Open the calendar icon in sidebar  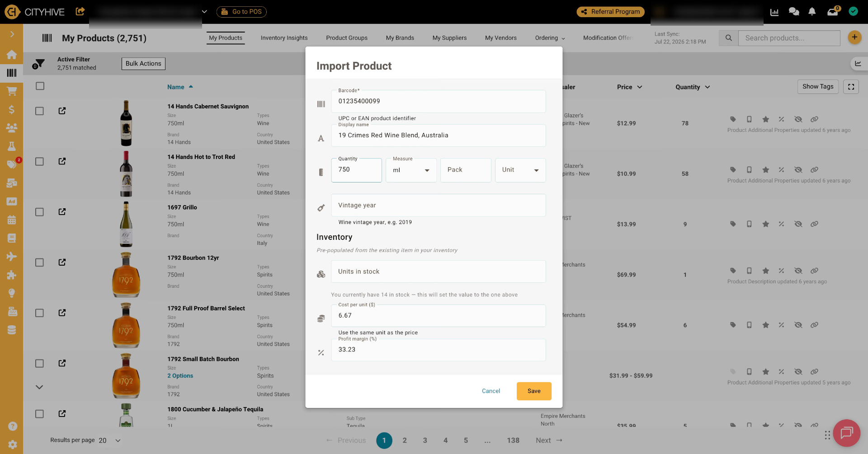[12, 220]
